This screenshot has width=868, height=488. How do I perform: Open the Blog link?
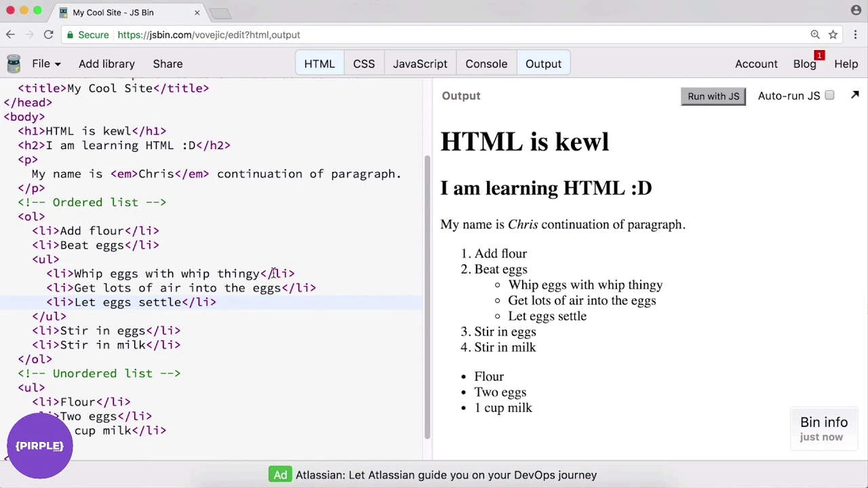point(804,64)
